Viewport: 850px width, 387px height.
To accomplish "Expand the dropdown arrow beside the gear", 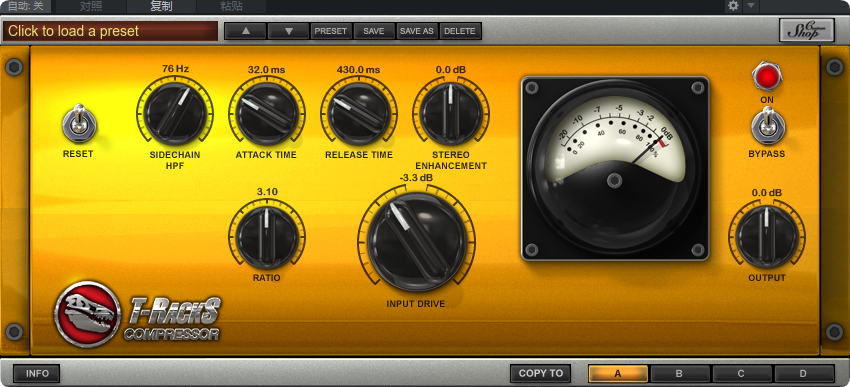I will pyautogui.click(x=750, y=6).
